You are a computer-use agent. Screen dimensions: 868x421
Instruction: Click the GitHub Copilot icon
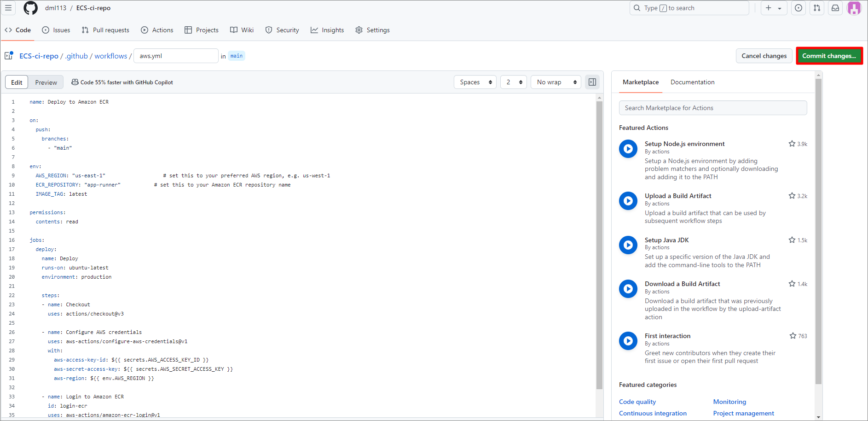click(75, 82)
